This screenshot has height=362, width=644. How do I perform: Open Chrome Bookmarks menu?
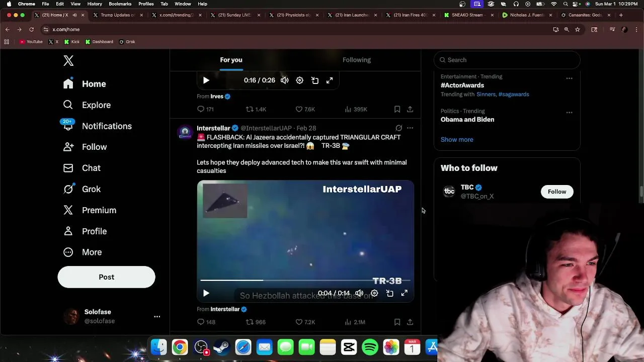(x=120, y=4)
